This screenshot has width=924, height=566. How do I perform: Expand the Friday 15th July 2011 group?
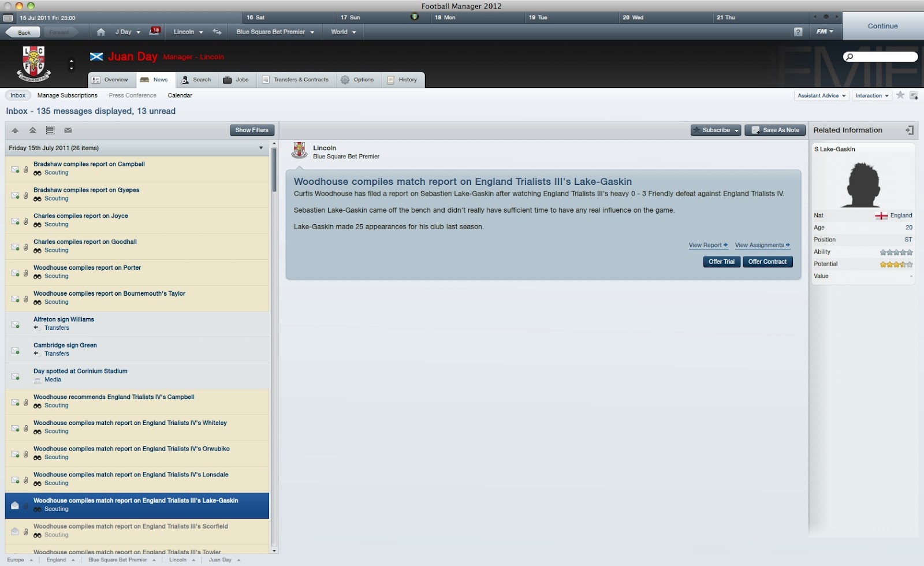pyautogui.click(x=137, y=148)
